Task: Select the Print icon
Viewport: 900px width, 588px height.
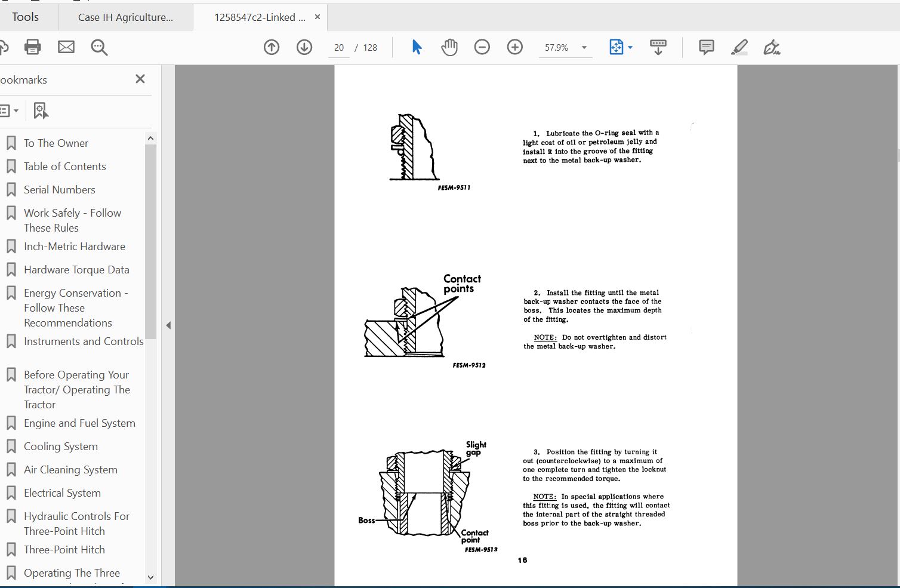Action: point(33,47)
